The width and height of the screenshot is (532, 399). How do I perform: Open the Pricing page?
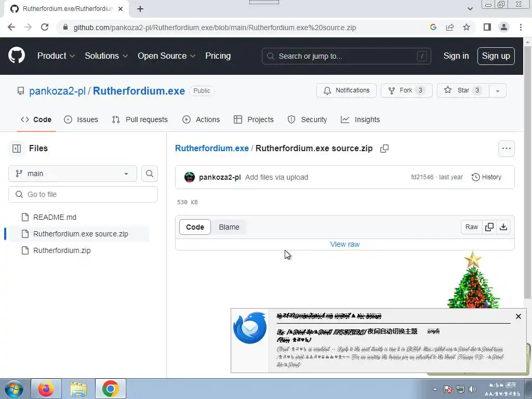(218, 56)
